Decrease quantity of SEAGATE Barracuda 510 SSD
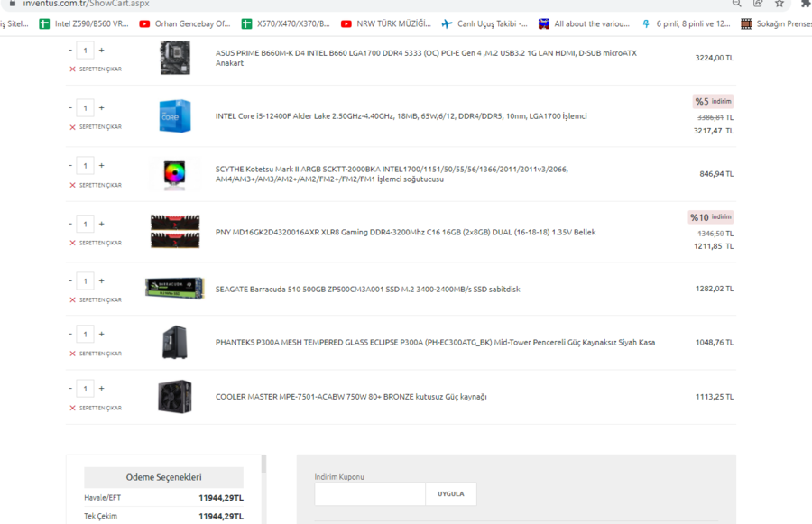 click(70, 281)
